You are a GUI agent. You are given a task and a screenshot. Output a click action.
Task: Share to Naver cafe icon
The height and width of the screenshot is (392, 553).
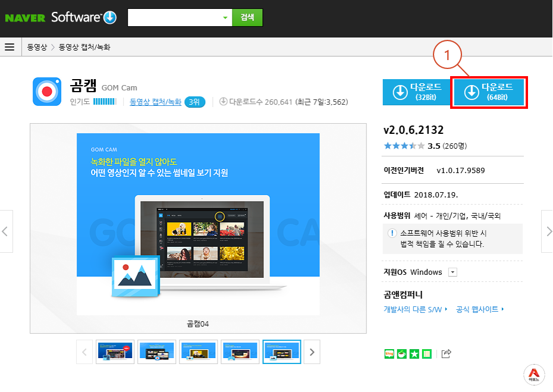coord(402,353)
